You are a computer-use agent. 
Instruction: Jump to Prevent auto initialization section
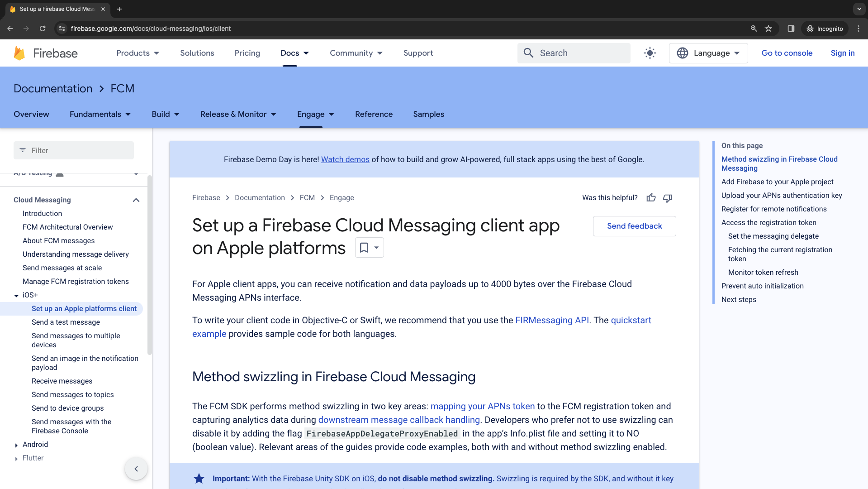[x=763, y=286]
